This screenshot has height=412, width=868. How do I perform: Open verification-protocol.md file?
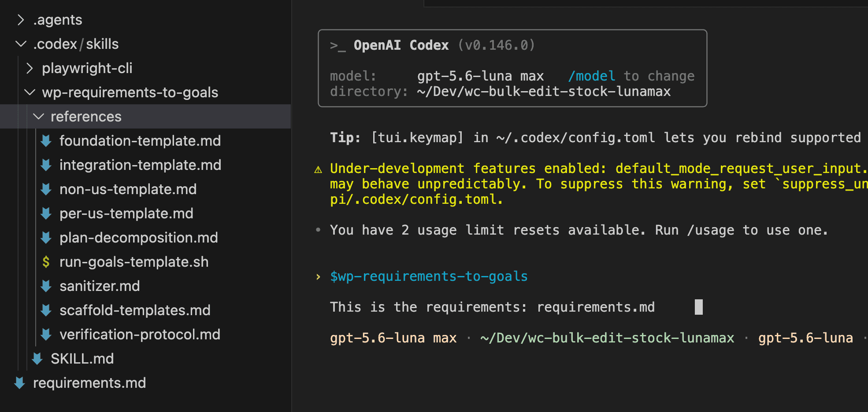tap(140, 335)
